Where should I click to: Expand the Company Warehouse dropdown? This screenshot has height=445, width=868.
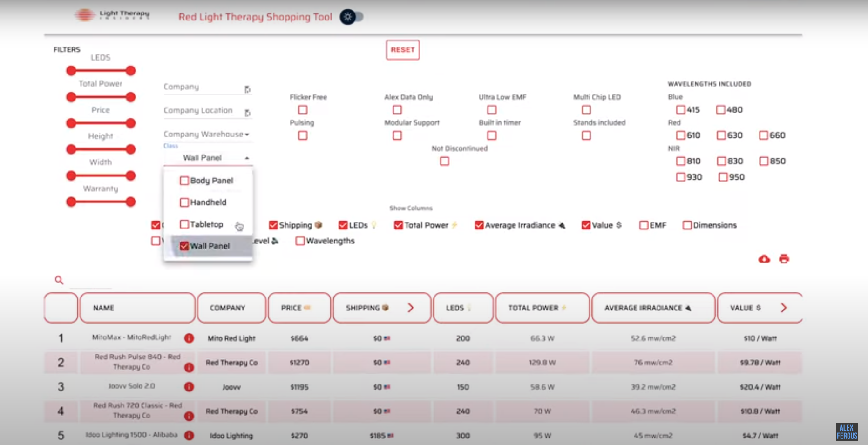207,134
